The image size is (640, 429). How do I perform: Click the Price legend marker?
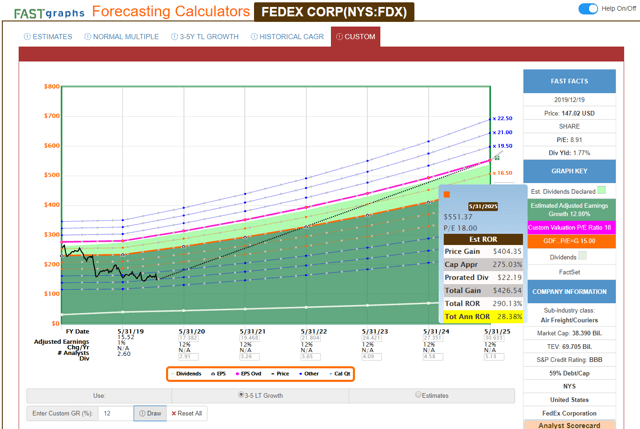click(x=273, y=374)
